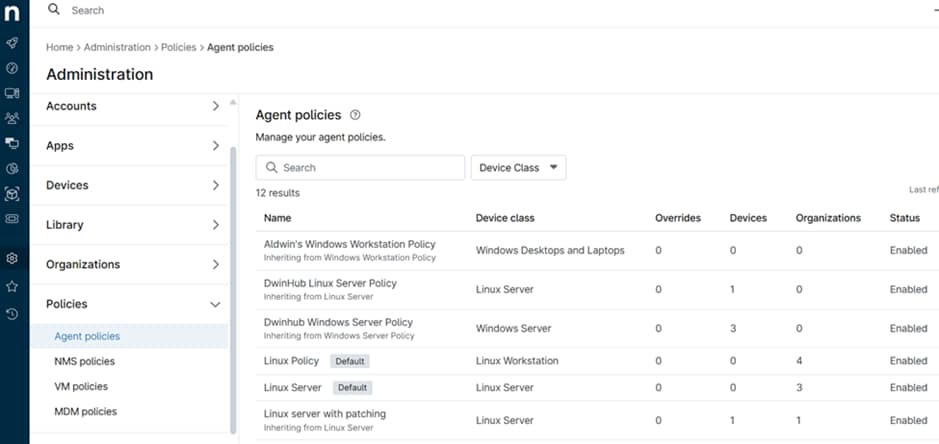
Task: Open Aldwin's Windows Workstation Policy
Action: 350,243
